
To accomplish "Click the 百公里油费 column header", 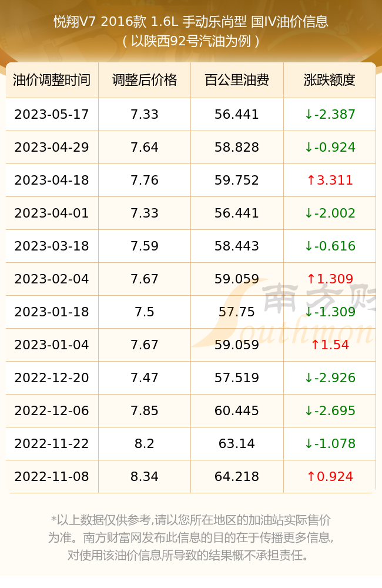I will point(237,80).
